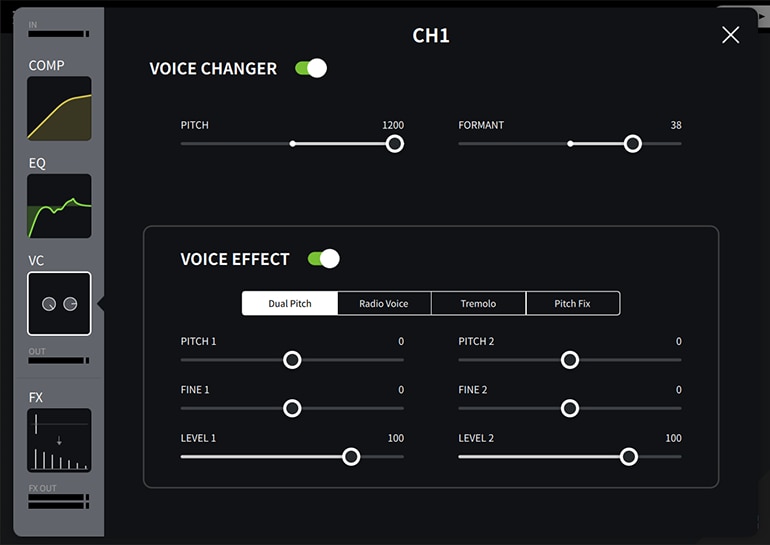770x545 pixels.
Task: Choose the Tremolo effect tab
Action: [x=478, y=303]
